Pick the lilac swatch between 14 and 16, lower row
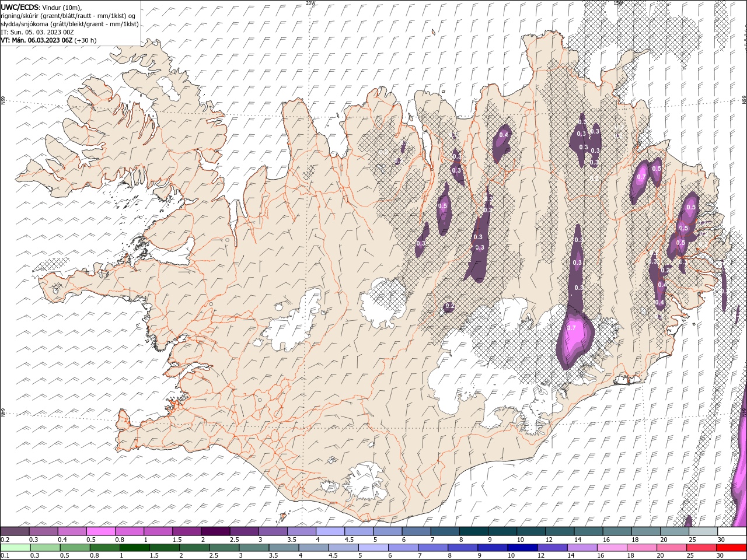747x560 pixels. (x=582, y=547)
